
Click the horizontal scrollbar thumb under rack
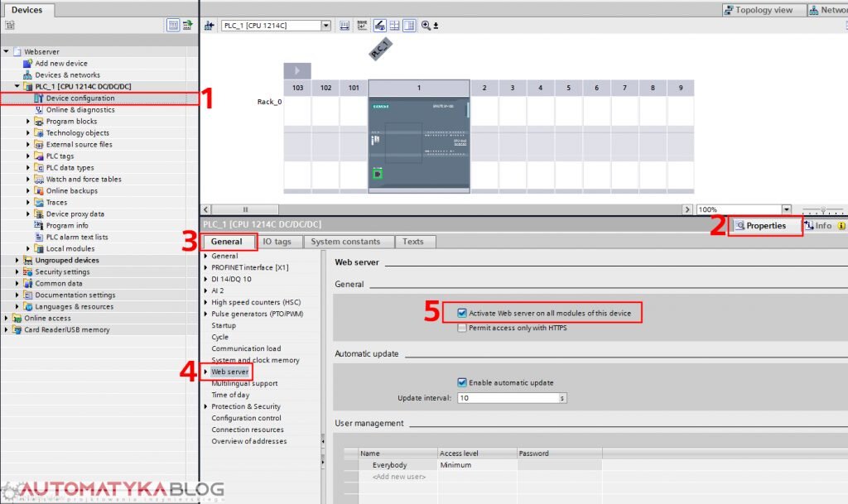coord(245,209)
